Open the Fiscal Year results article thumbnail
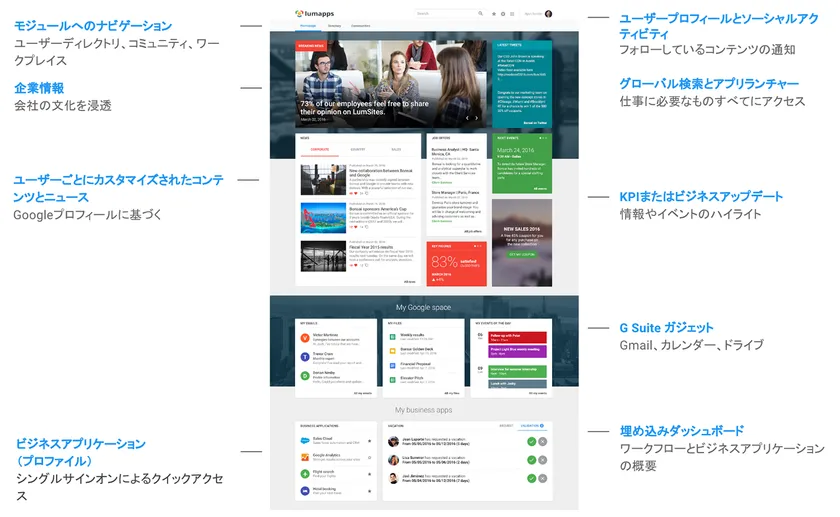This screenshot has width=840, height=517. tap(324, 256)
